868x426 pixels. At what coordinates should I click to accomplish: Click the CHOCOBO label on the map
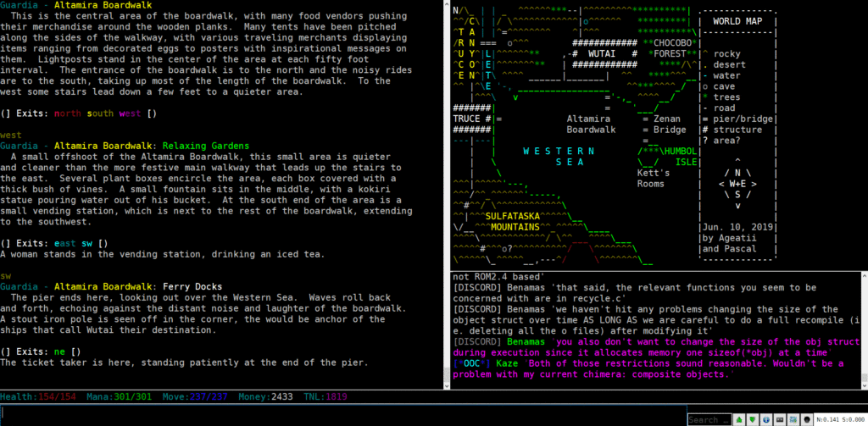point(672,43)
